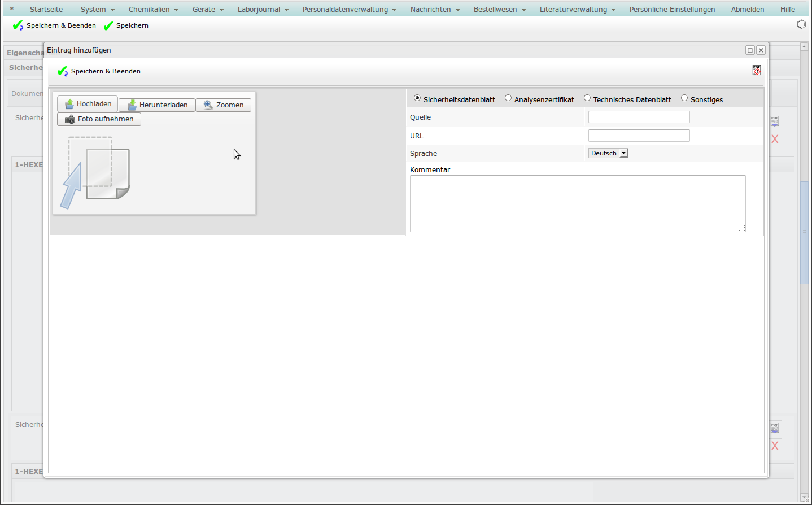The width and height of the screenshot is (812, 505).
Task: Open the Chemikalien menu
Action: point(153,10)
